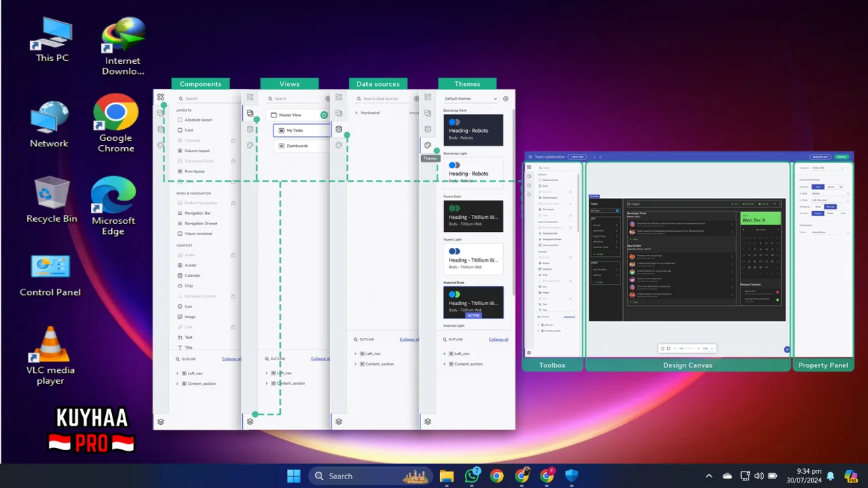Open the taskbar clock showing 9:34 pm
Screen dimensions: 868x488
[x=804, y=476]
